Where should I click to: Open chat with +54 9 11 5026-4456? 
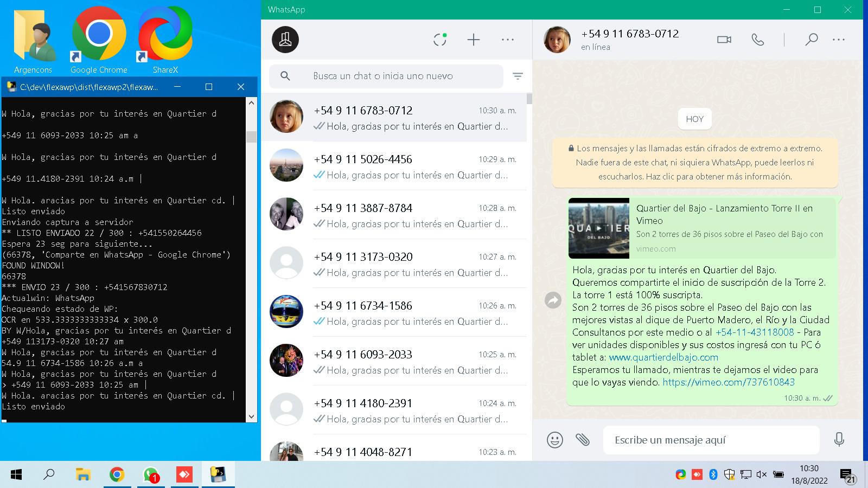coord(394,166)
